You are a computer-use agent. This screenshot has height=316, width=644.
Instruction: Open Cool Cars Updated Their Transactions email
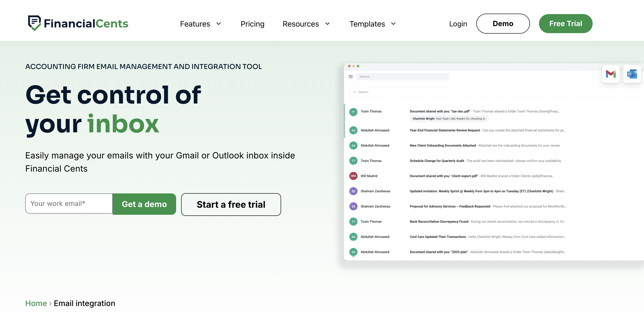(x=438, y=237)
